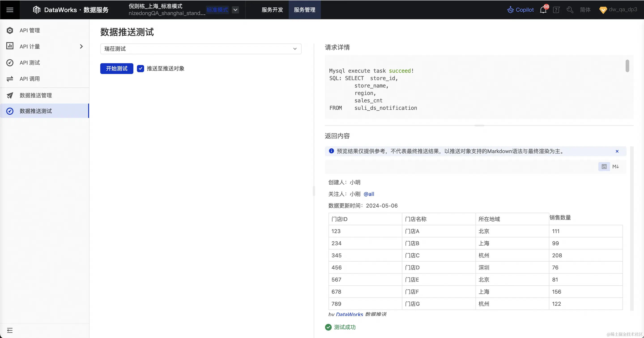Switch to 服务开发 tab

click(x=272, y=10)
